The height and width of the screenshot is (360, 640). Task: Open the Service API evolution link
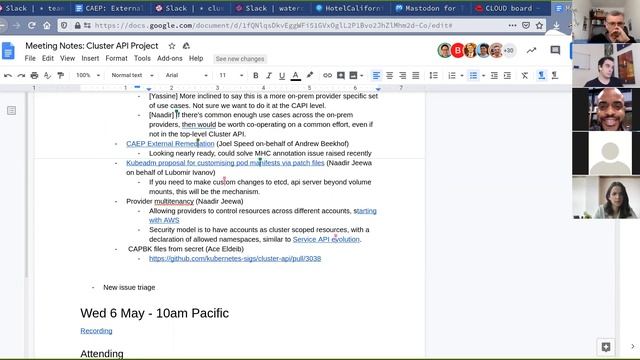[x=326, y=239]
